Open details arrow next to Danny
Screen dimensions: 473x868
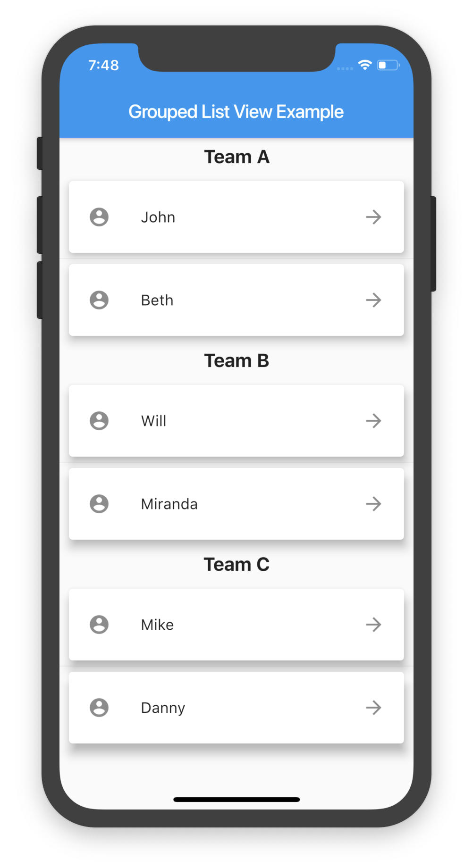(373, 708)
